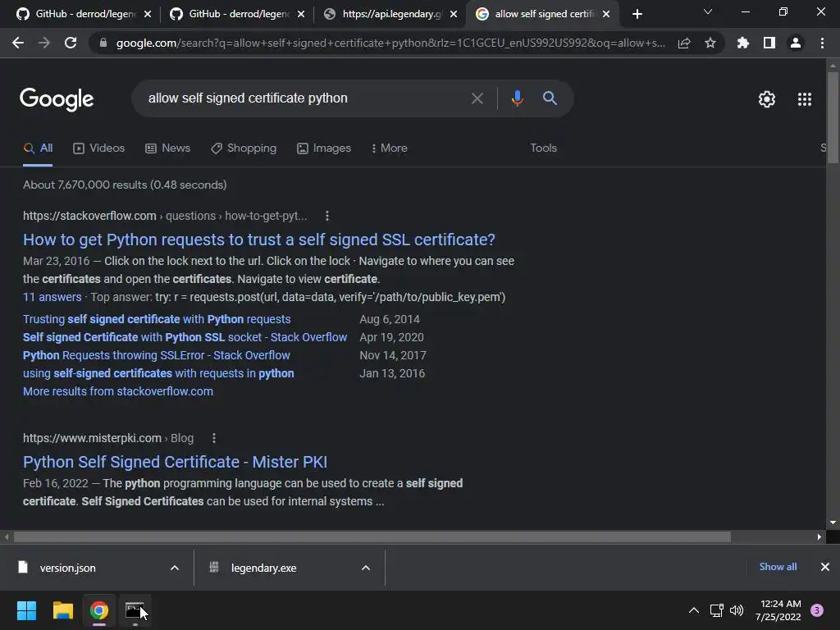The width and height of the screenshot is (840, 630).
Task: Go forward with the browser forward arrow
Action: pyautogui.click(x=44, y=43)
